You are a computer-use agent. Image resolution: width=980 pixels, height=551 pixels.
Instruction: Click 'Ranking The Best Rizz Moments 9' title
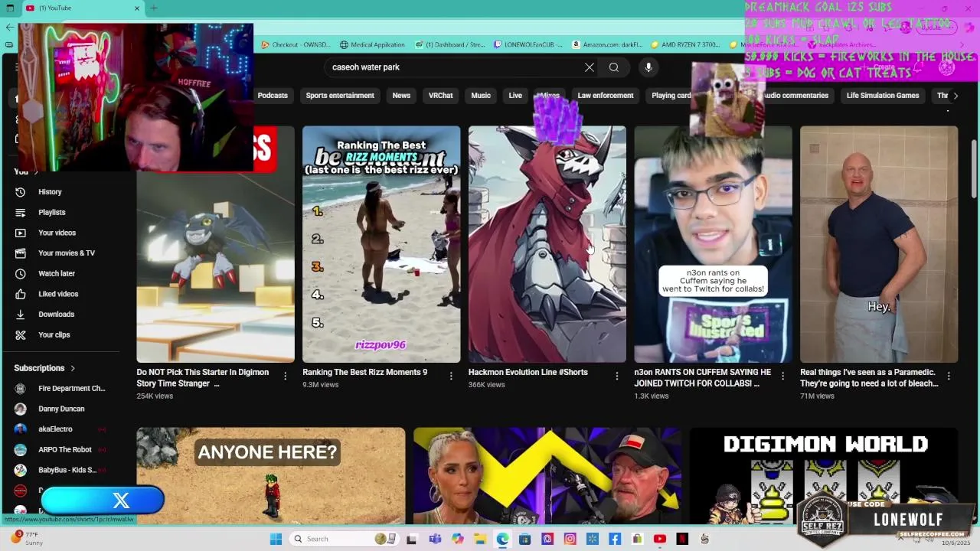tap(364, 373)
